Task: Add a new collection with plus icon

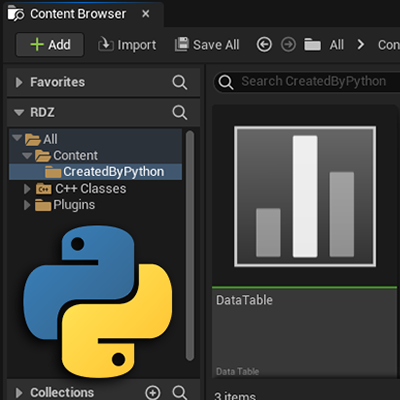Action: [x=153, y=393]
